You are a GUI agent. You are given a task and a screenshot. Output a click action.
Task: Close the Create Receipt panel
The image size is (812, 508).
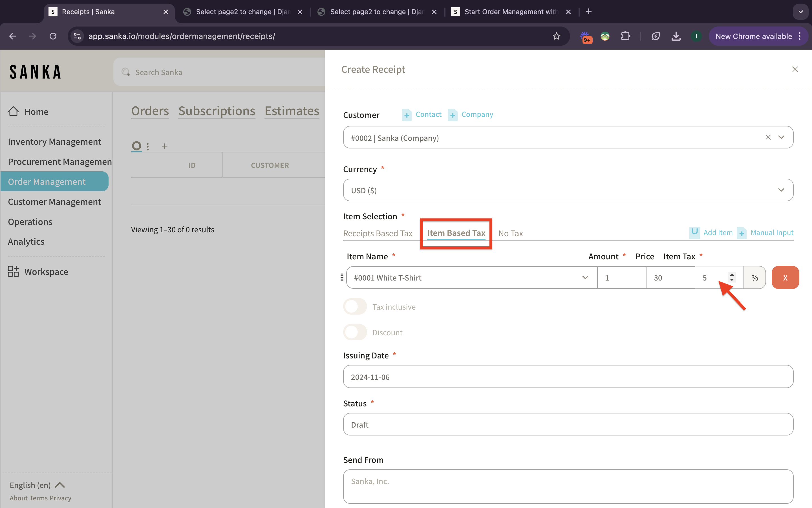pyautogui.click(x=795, y=69)
